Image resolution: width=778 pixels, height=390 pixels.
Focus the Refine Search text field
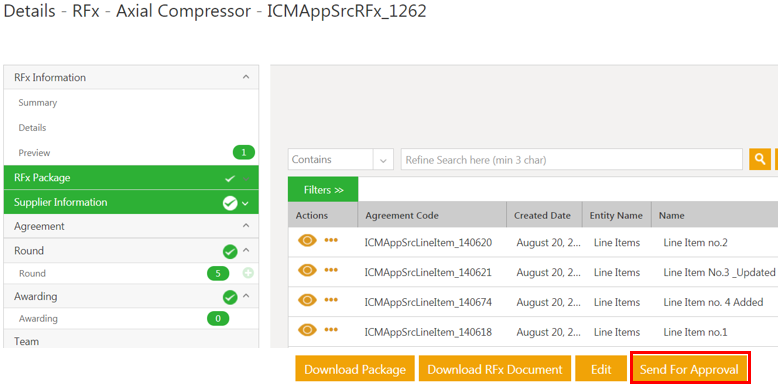[x=572, y=160]
